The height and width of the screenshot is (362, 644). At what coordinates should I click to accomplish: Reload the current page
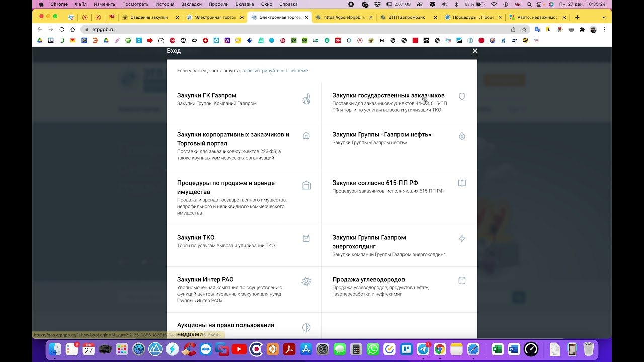62,29
